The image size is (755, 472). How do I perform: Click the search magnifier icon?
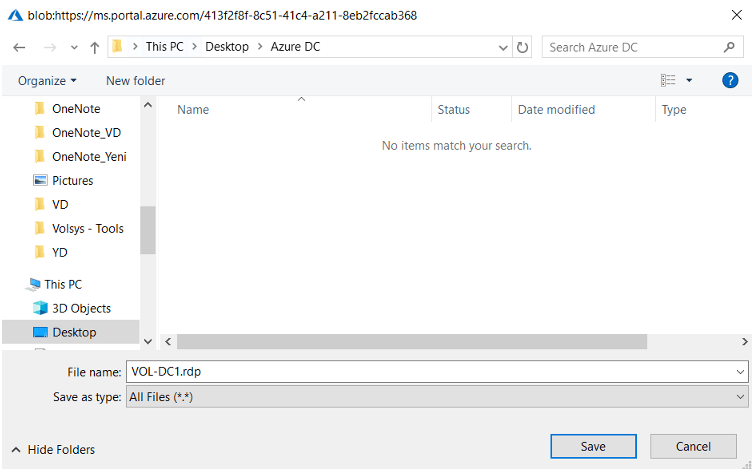click(729, 47)
